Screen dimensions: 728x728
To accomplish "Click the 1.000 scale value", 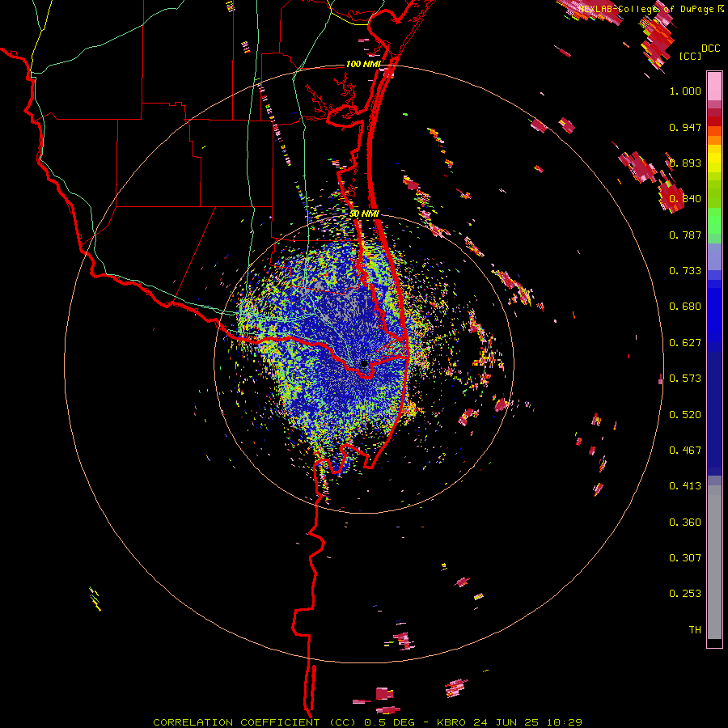I will click(685, 91).
